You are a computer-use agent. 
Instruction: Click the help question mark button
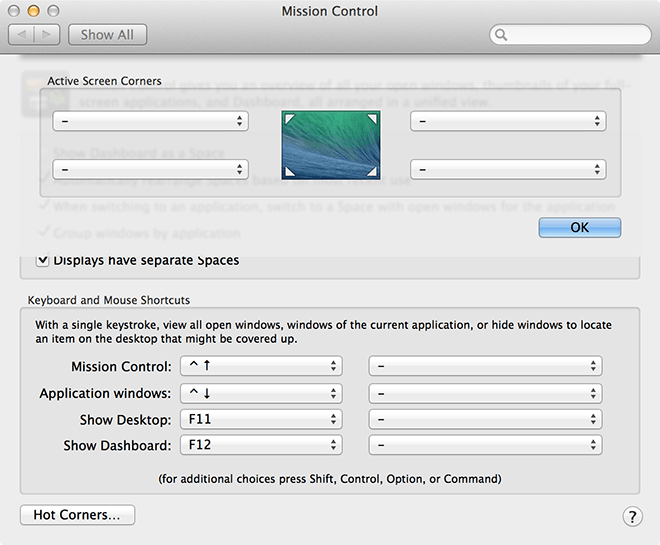pos(632,516)
